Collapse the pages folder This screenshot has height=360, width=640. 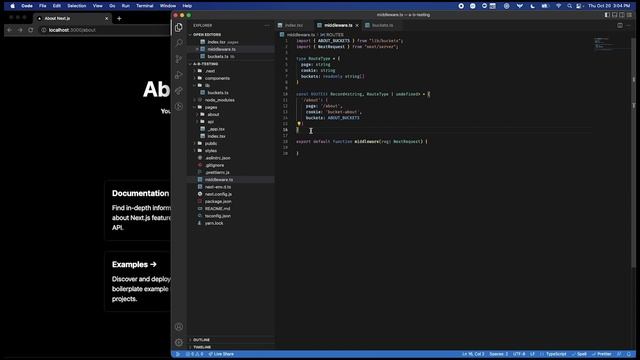coord(231,107)
